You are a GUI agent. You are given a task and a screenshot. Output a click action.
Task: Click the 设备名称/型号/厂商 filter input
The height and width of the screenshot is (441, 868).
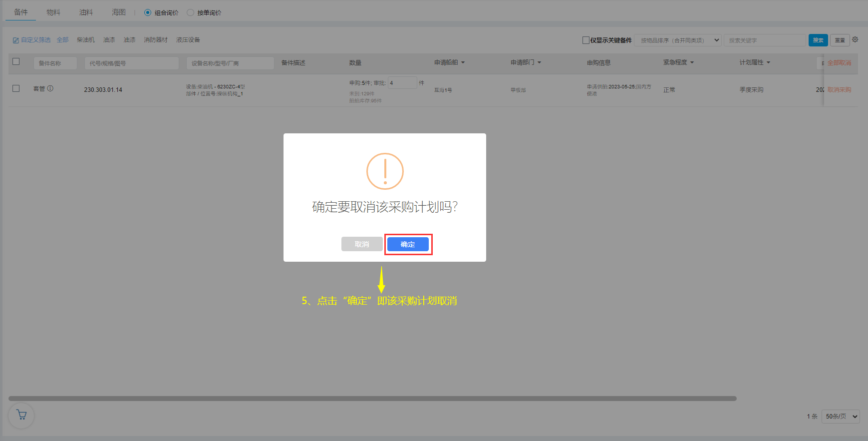(230, 63)
